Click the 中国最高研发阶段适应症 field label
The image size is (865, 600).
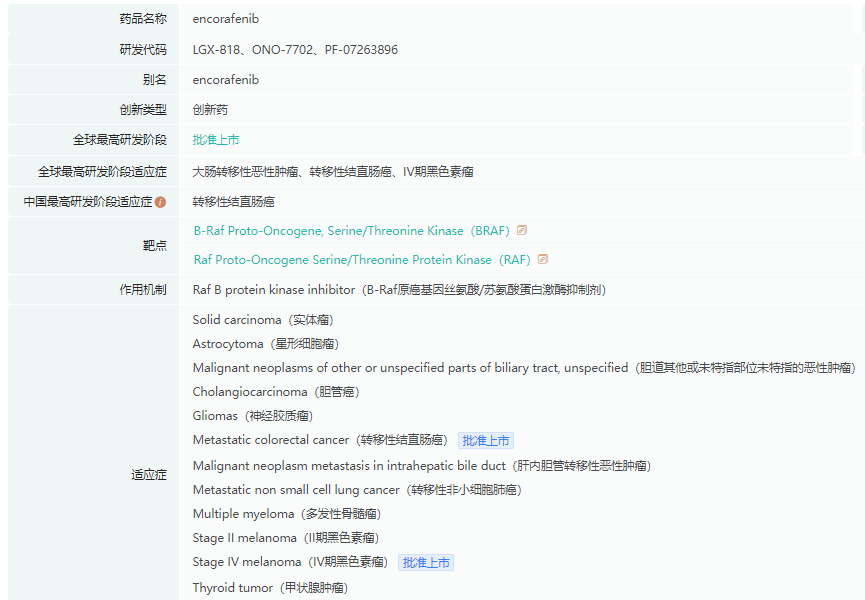[88, 202]
